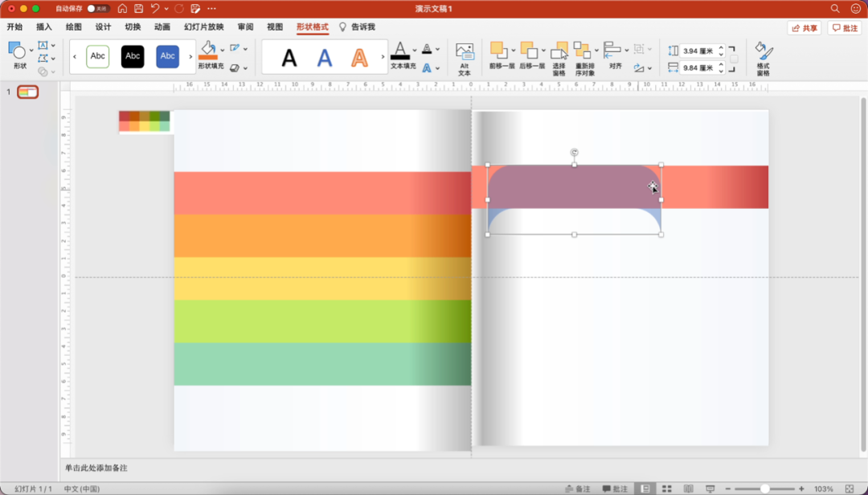Image resolution: width=868 pixels, height=495 pixels.
Task: Click the 重新排序对象 reorder icon
Action: click(583, 50)
